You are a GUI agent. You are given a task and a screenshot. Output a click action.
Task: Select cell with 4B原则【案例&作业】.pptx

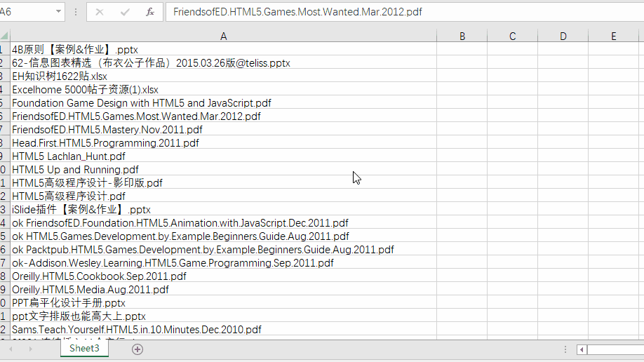click(223, 49)
